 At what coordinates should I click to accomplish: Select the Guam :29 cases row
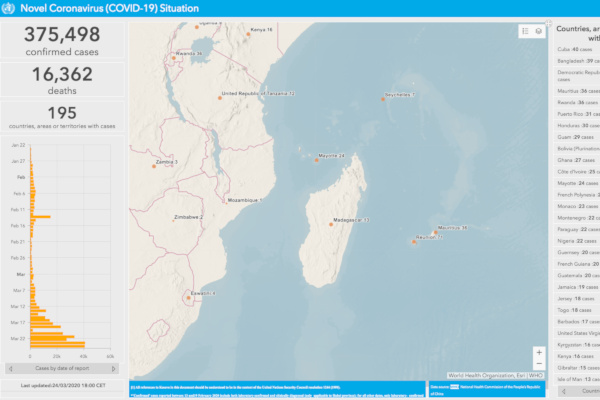(577, 137)
